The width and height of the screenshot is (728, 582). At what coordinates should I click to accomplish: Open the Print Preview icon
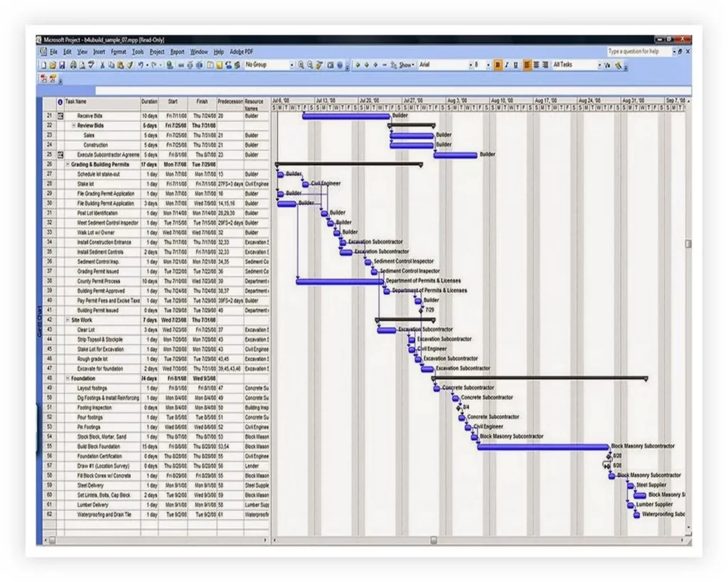pos(84,65)
